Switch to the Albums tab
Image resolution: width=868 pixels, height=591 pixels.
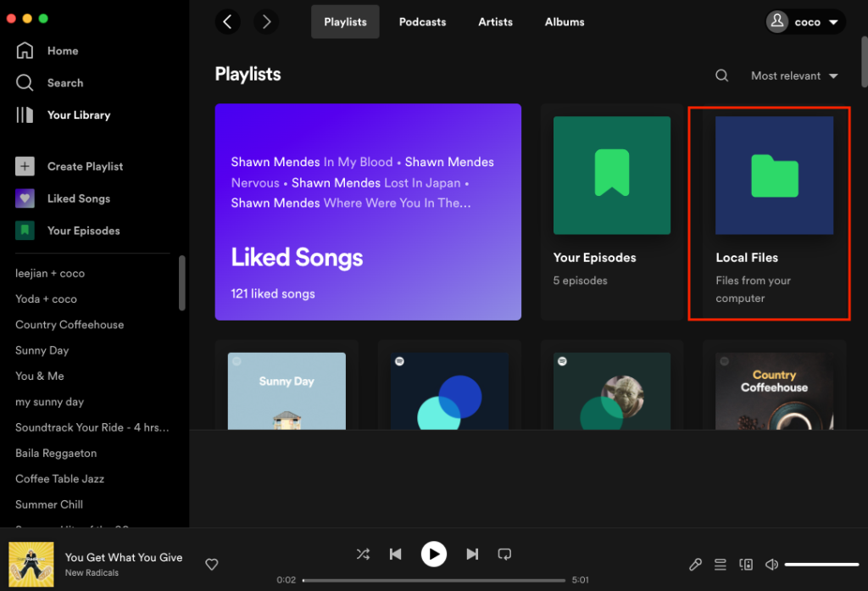pyautogui.click(x=565, y=22)
